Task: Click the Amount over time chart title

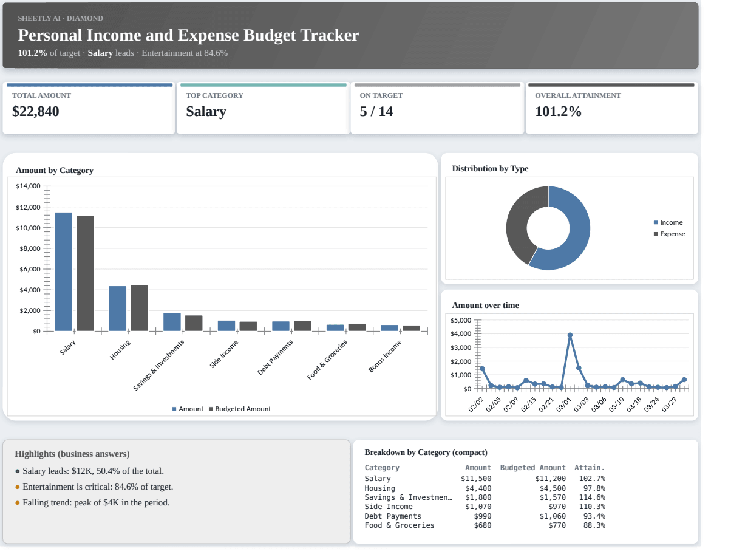Action: (486, 306)
